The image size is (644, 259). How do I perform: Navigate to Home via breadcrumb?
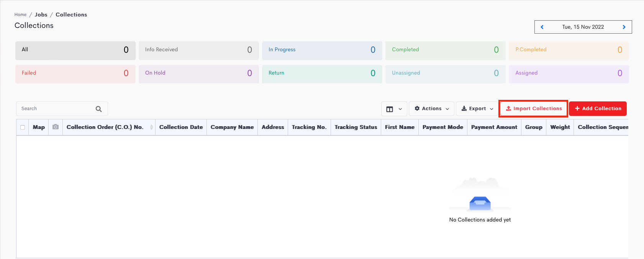click(x=20, y=15)
